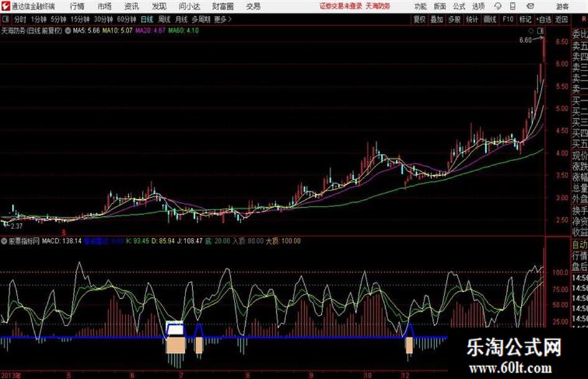Open the 多周期 multi-period view
588x379 pixels.
[201, 19]
